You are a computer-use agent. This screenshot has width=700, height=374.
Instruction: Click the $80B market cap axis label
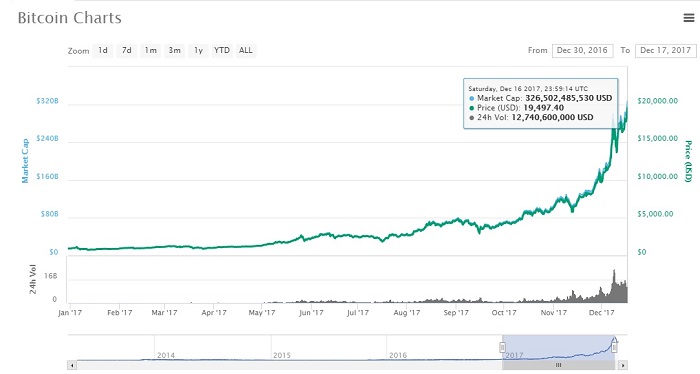(50, 214)
